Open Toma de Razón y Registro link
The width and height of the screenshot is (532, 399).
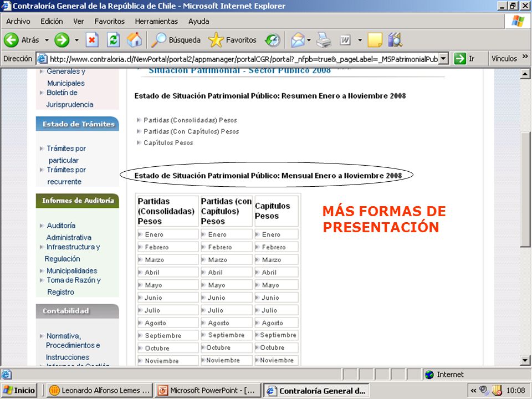pyautogui.click(x=73, y=286)
